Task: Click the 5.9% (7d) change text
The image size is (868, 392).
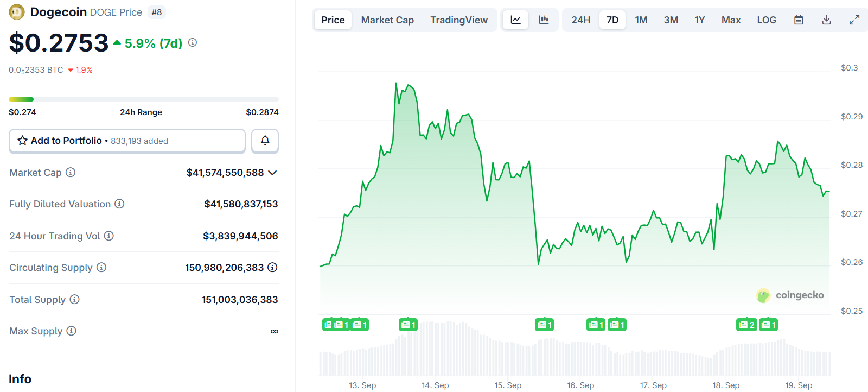Action: click(x=154, y=43)
